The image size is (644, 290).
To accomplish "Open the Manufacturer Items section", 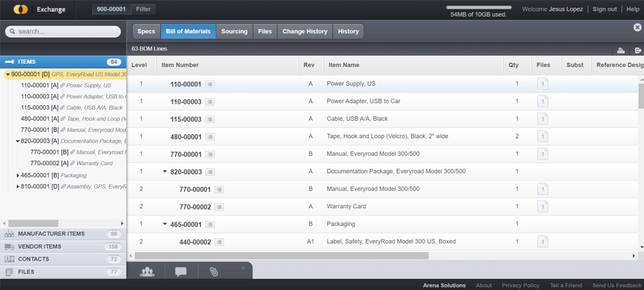I will tap(63, 233).
